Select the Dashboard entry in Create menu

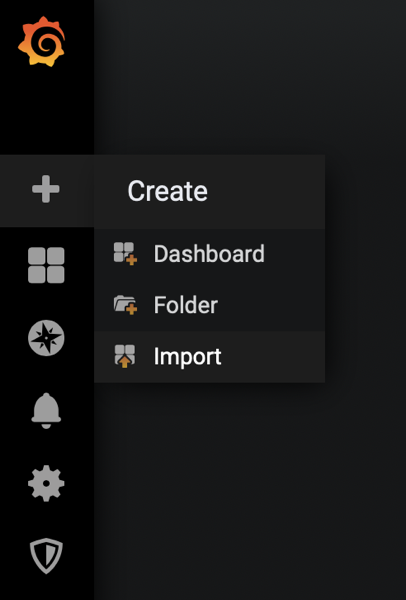click(209, 254)
